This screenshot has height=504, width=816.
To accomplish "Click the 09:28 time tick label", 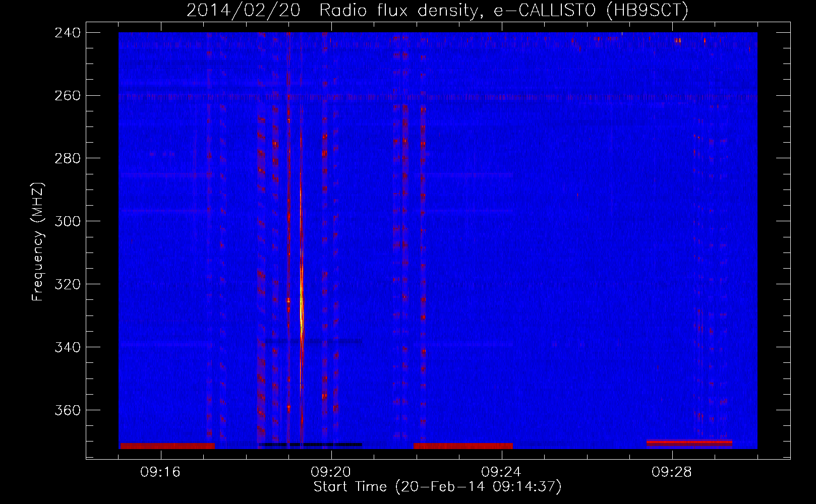I will [672, 472].
